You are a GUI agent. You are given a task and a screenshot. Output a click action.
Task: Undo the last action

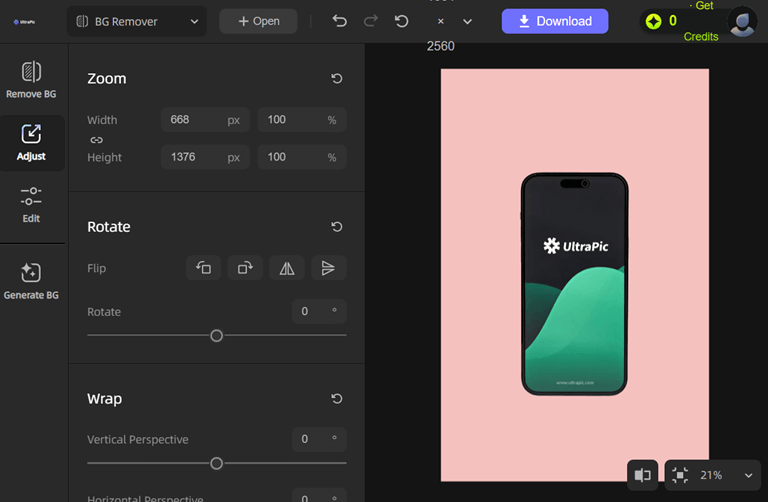(339, 21)
